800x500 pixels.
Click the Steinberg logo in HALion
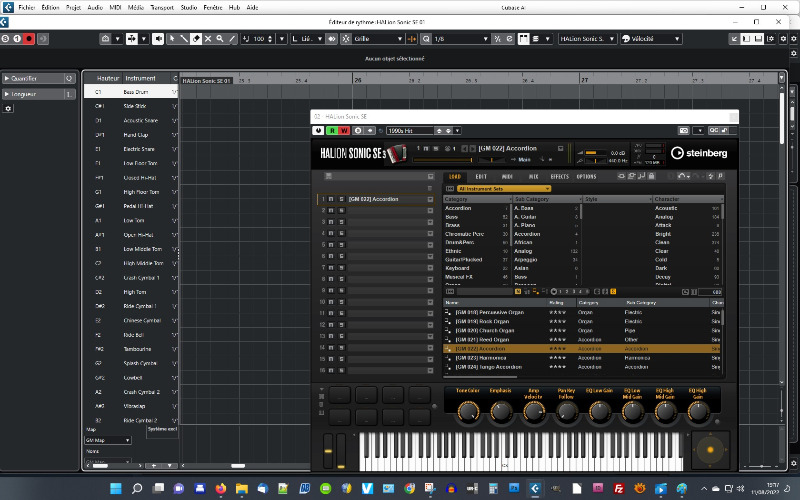coord(698,153)
